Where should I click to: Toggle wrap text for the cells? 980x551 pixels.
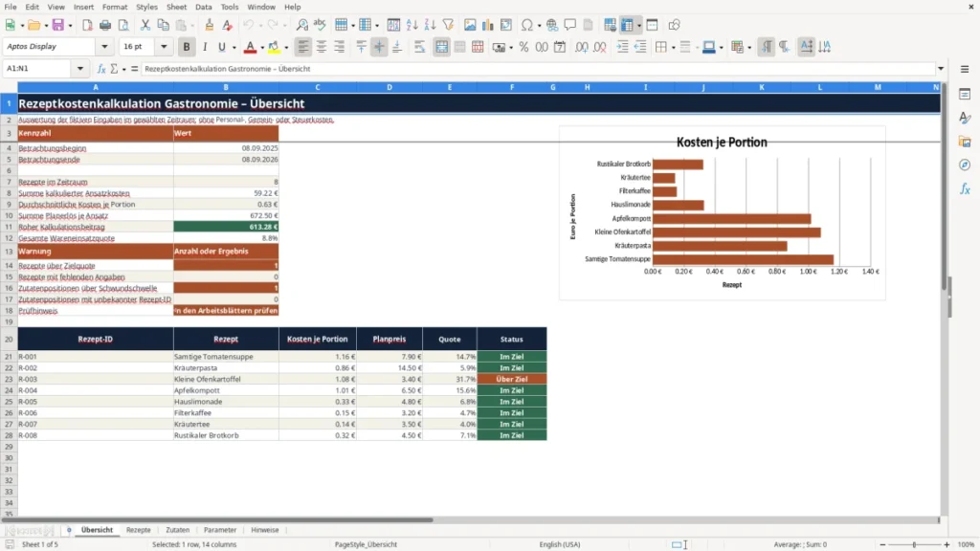point(420,47)
